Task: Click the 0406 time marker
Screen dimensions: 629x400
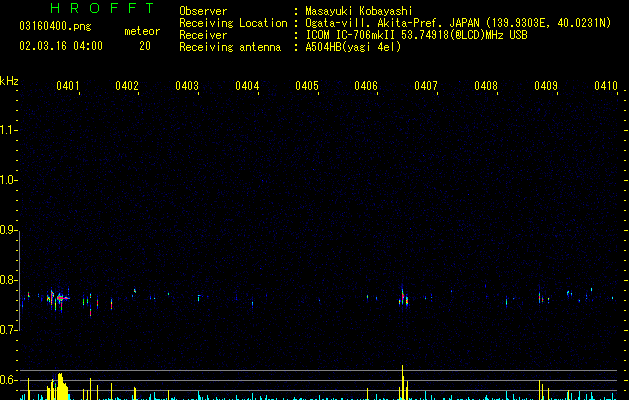Action: coord(366,86)
